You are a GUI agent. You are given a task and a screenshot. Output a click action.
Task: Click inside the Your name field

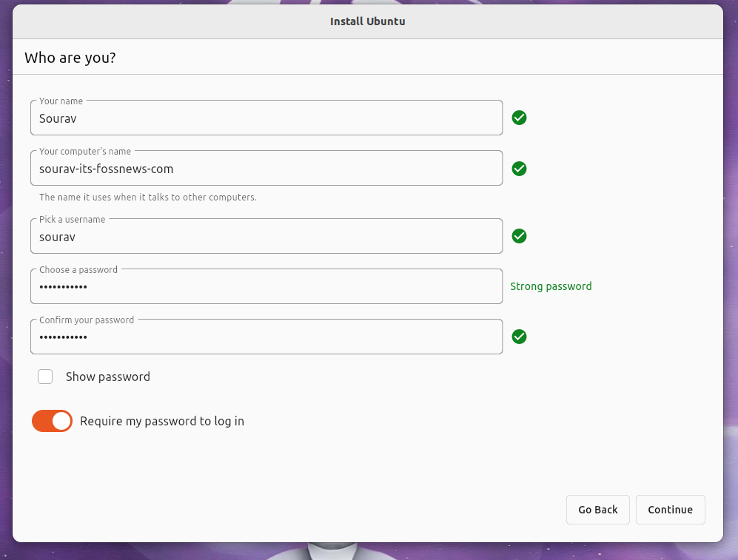[x=266, y=118]
